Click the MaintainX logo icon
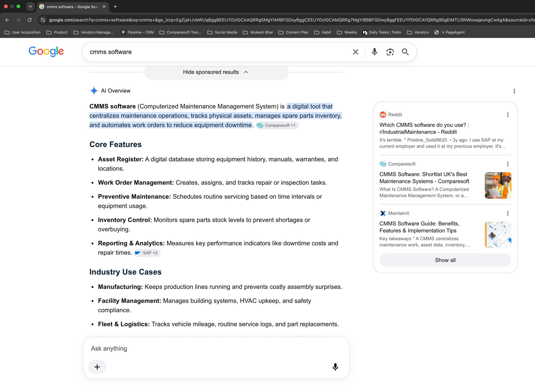Image resolution: width=535 pixels, height=392 pixels. (x=383, y=213)
